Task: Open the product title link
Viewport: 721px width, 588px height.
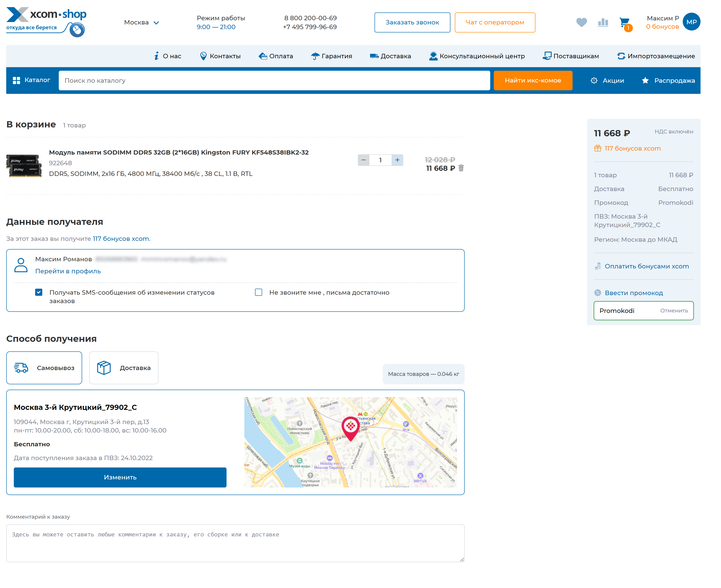Action: tap(179, 152)
